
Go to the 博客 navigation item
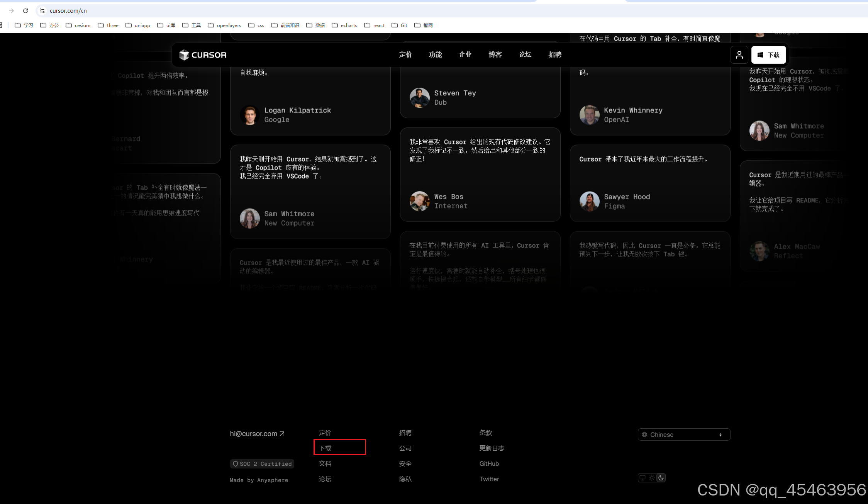[495, 55]
